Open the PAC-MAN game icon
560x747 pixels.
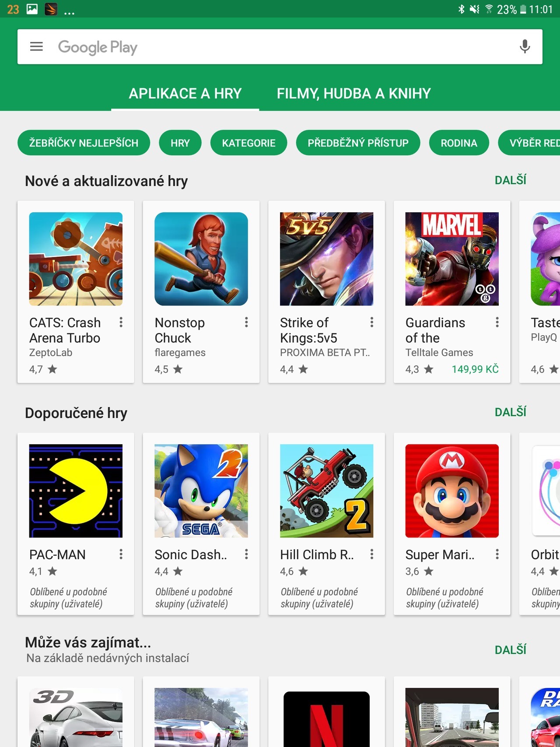[x=76, y=491]
